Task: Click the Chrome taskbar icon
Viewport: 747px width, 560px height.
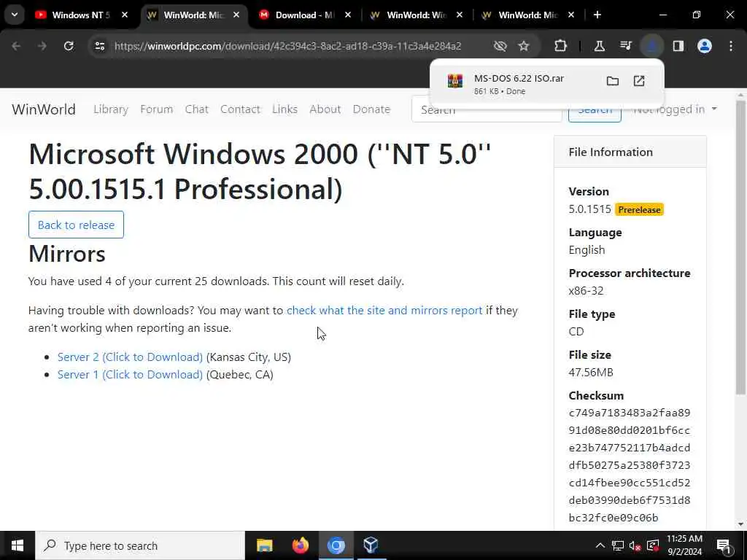Action: click(x=336, y=545)
